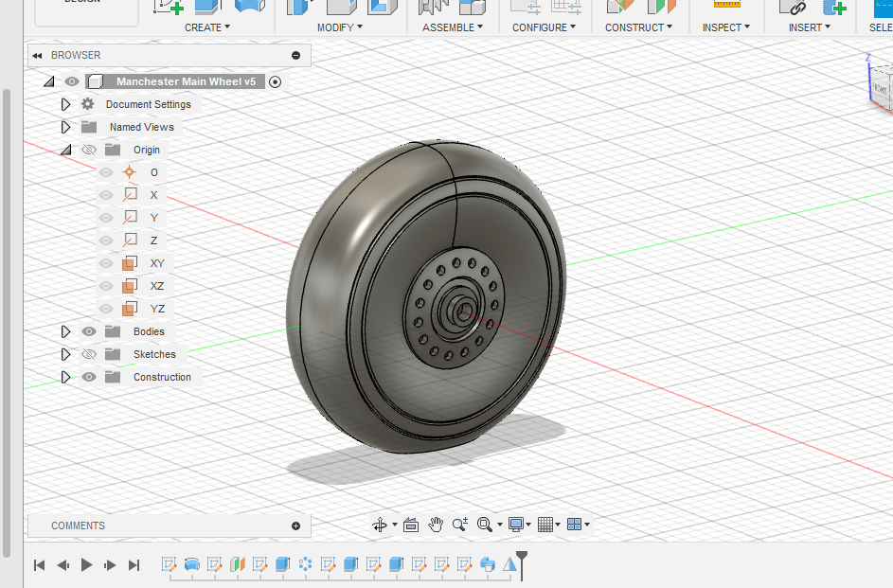Viewport: 893px width, 588px height.
Task: Play the timeline history
Action: (x=86, y=564)
